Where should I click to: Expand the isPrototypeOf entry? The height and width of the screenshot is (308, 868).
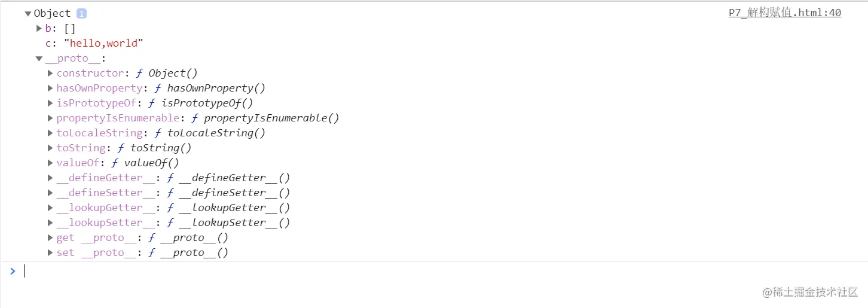point(50,103)
